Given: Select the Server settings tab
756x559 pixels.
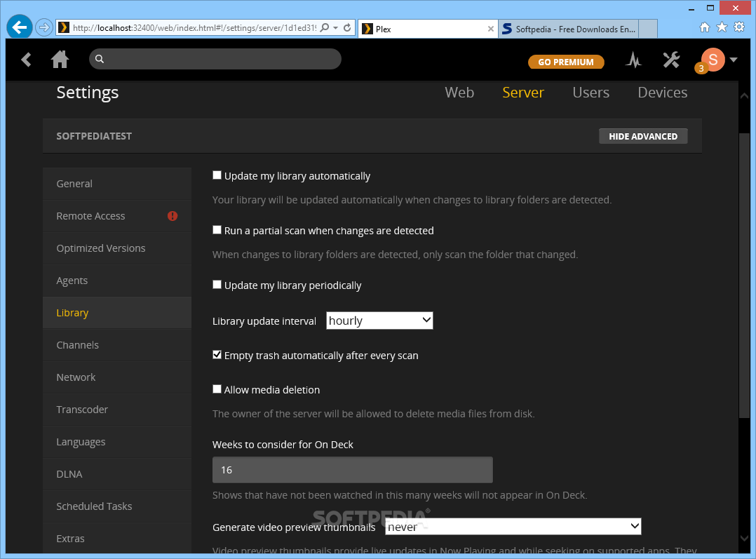Looking at the screenshot, I should tap(522, 92).
